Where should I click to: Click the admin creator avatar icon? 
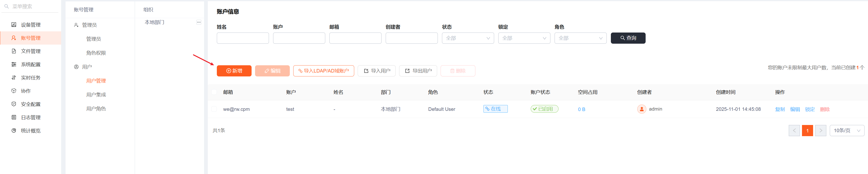coord(641,109)
